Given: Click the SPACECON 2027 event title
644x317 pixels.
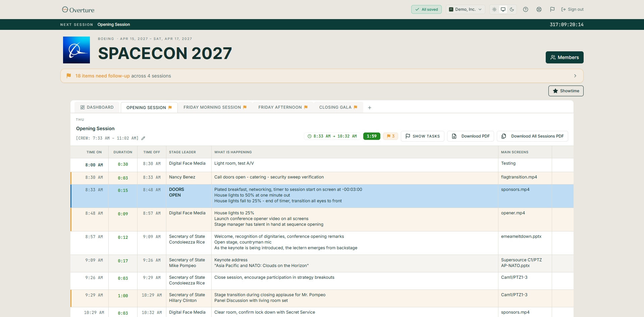Looking at the screenshot, I should point(165,53).
